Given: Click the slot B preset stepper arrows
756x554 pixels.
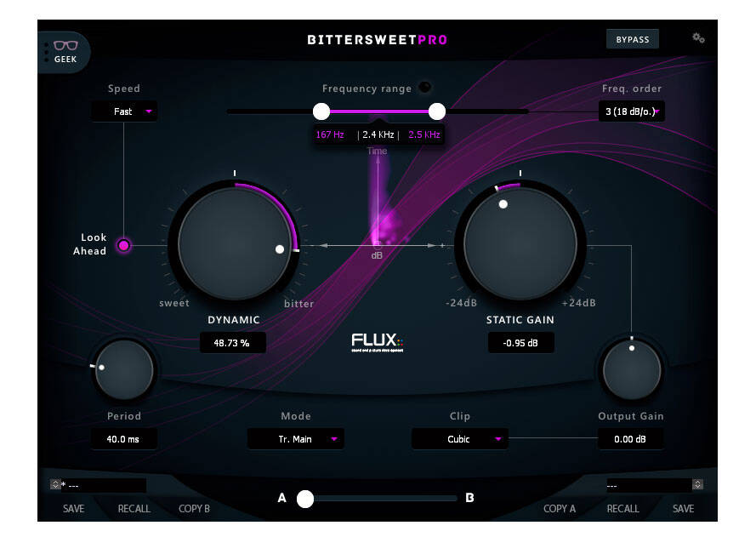Looking at the screenshot, I should 697,484.
